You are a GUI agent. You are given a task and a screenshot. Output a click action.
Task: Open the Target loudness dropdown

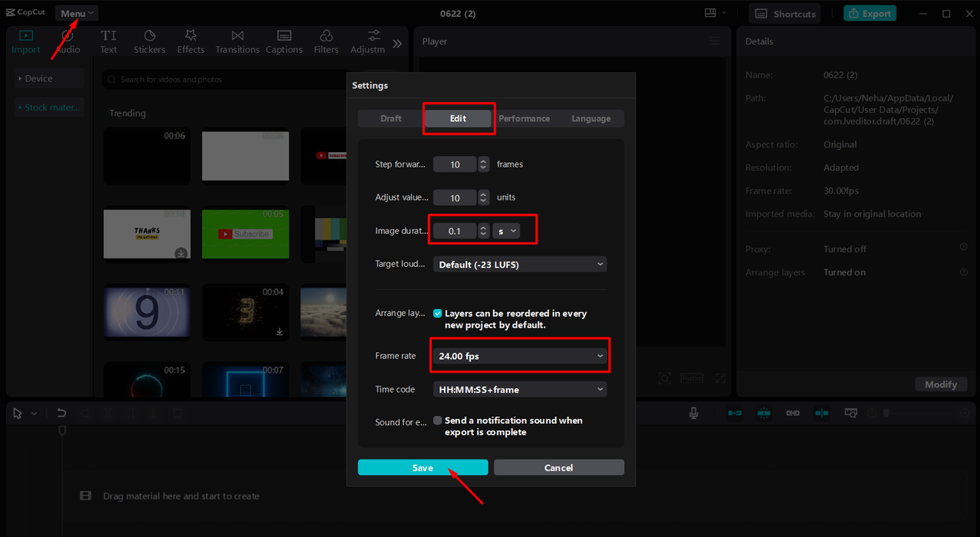[x=520, y=264]
